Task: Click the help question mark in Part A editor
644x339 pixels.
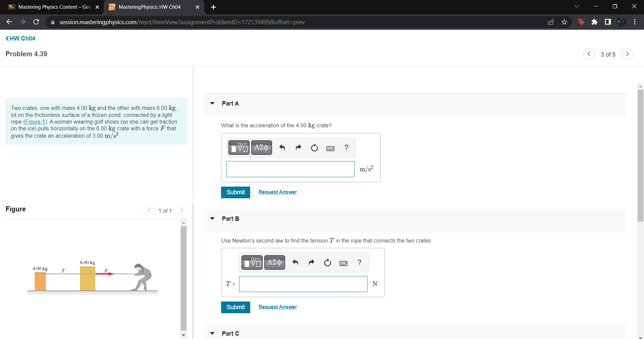Action: 346,147
